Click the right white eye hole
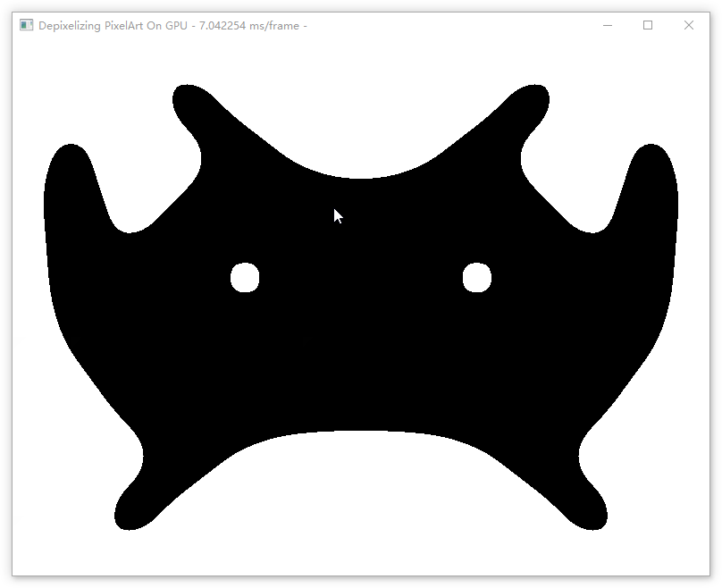722x588 pixels. [477, 278]
